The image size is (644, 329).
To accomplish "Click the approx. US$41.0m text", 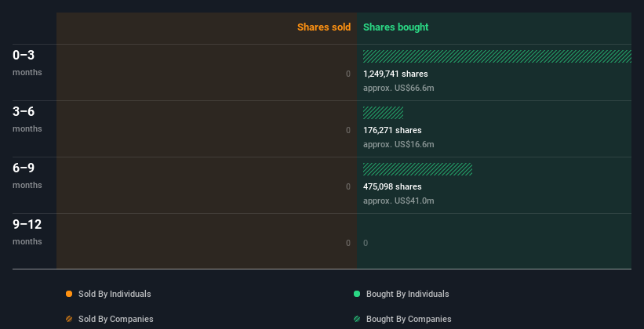I will [398, 201].
